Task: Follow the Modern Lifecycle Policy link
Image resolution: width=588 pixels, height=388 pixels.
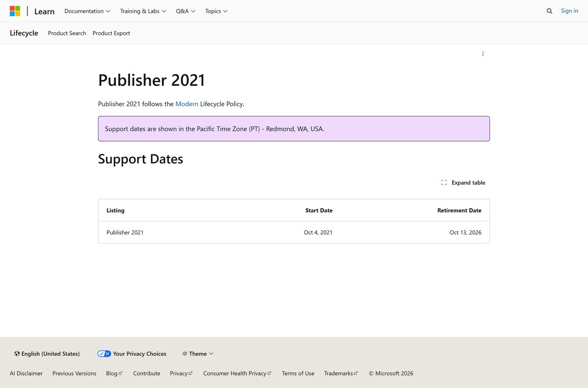Action: 187,104
